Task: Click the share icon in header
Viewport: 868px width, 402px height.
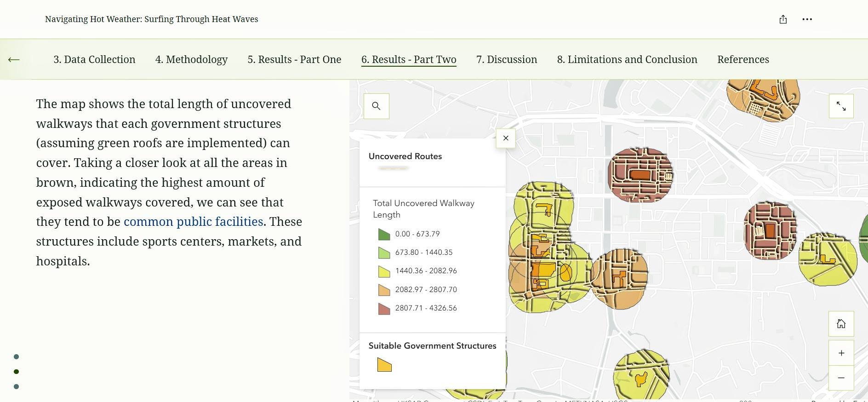Action: pyautogui.click(x=783, y=19)
